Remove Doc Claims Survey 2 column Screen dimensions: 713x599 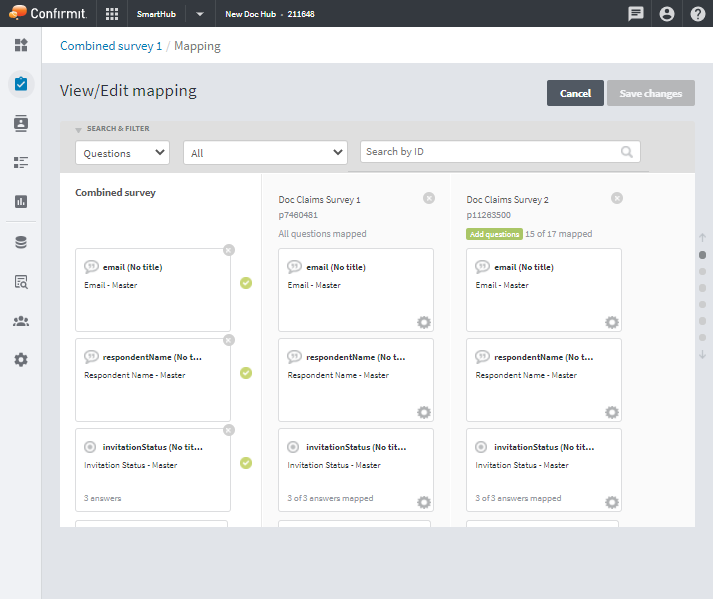pyautogui.click(x=617, y=198)
